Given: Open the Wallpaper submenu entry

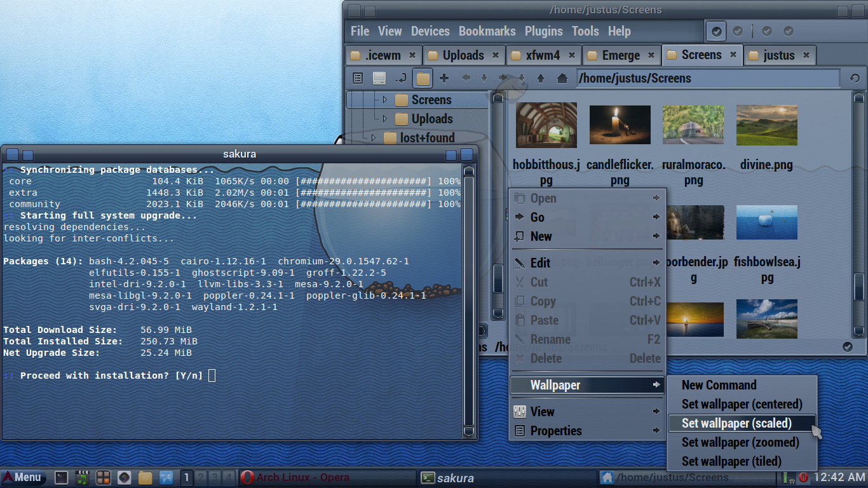Looking at the screenshot, I should 587,385.
